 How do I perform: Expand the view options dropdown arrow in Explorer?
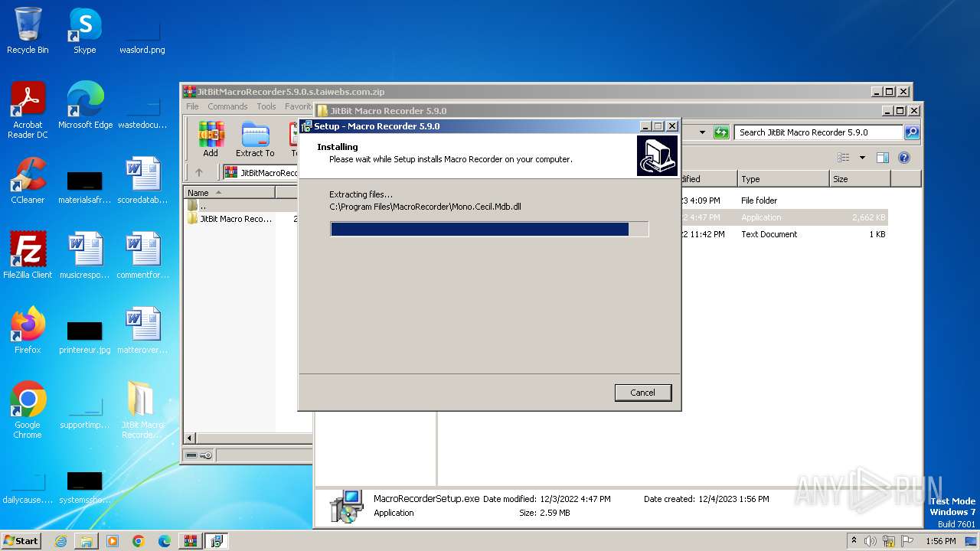pos(862,158)
